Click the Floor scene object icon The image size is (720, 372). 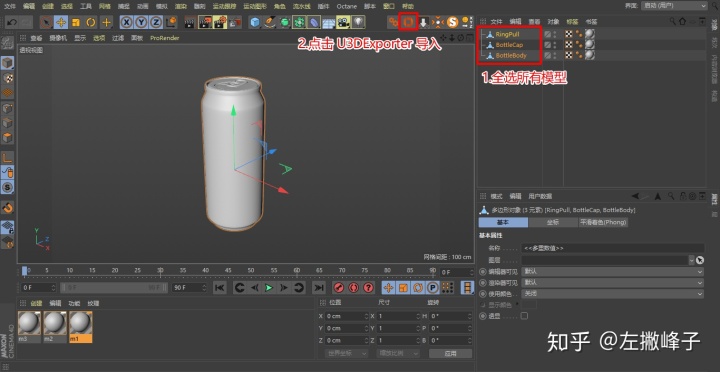click(328, 22)
